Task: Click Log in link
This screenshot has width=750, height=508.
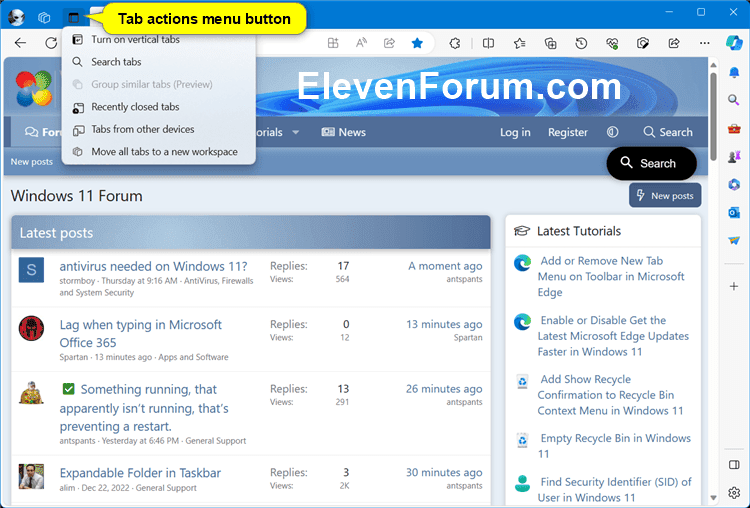Action: point(515,133)
